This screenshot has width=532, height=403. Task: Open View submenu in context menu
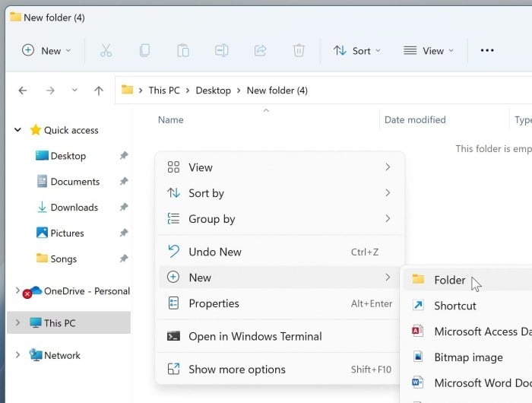[x=280, y=167]
